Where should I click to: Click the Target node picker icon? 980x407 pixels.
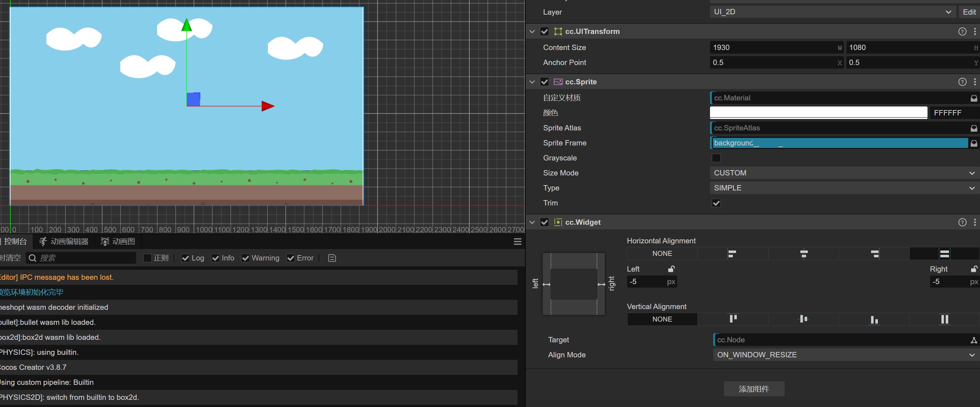click(x=974, y=340)
